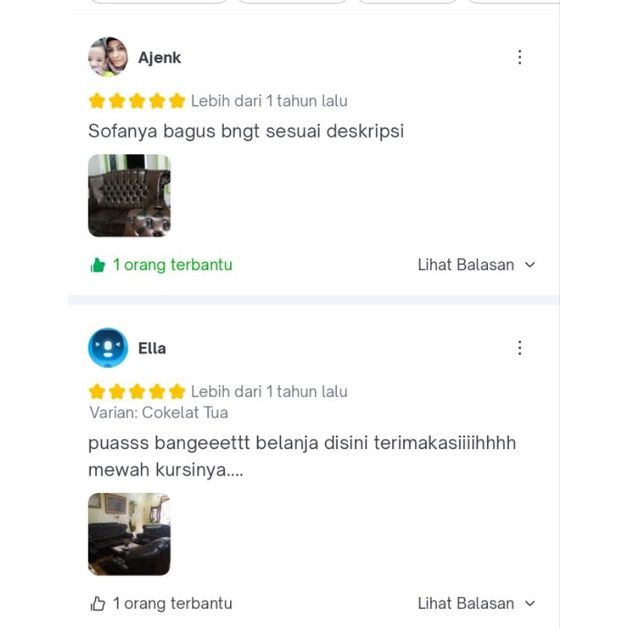Click the five-star rating on Ella's review
The width and height of the screenshot is (628, 628).
(137, 391)
